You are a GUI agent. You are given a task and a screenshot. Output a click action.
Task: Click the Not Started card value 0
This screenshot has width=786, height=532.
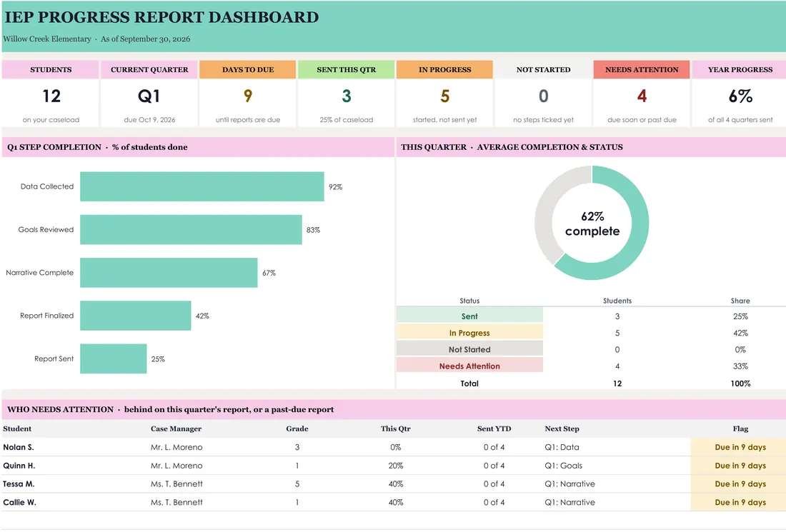[543, 96]
